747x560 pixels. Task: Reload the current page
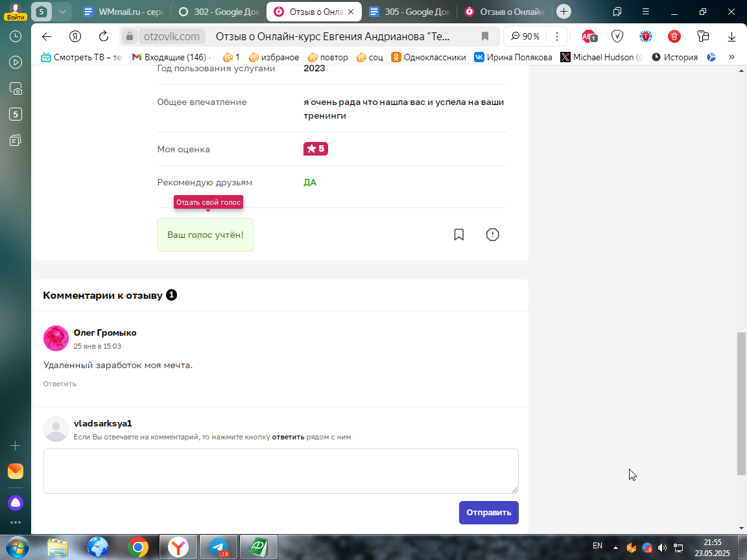pyautogui.click(x=103, y=37)
